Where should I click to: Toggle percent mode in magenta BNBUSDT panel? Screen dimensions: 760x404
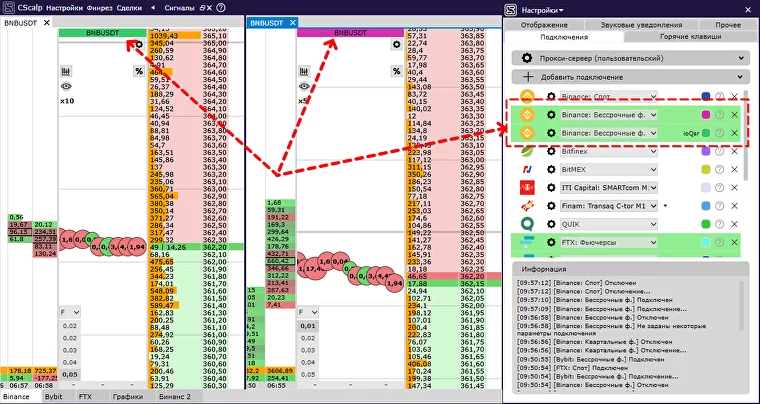396,71
